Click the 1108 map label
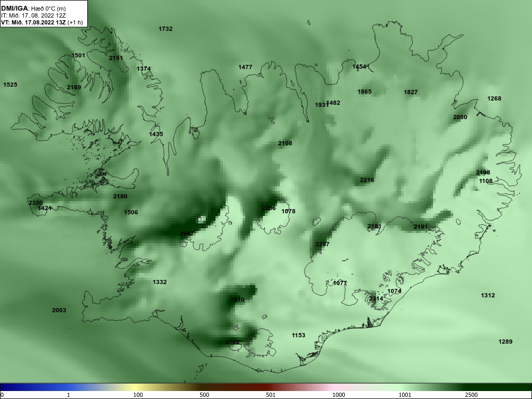Screen dimensions: 532x399 click(x=486, y=181)
